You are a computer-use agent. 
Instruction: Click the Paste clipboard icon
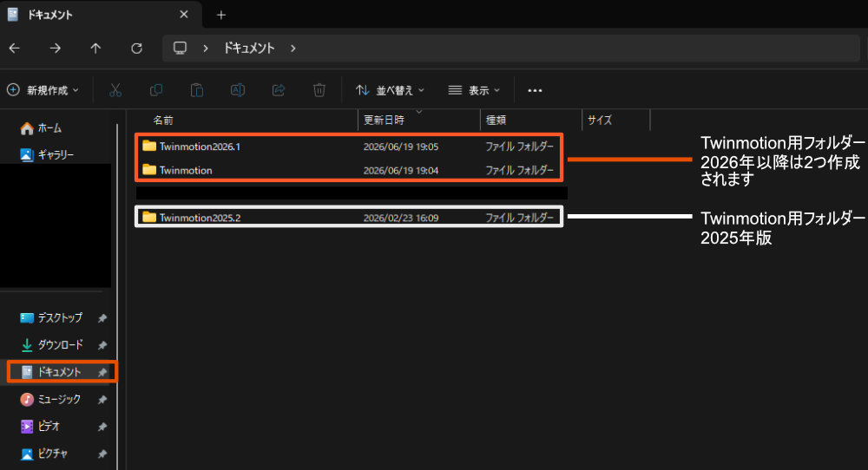click(x=197, y=90)
